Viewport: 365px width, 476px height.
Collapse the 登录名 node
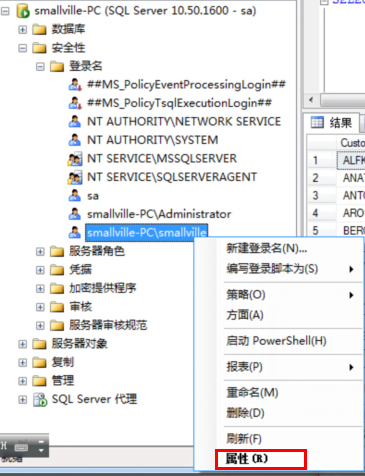click(40, 67)
